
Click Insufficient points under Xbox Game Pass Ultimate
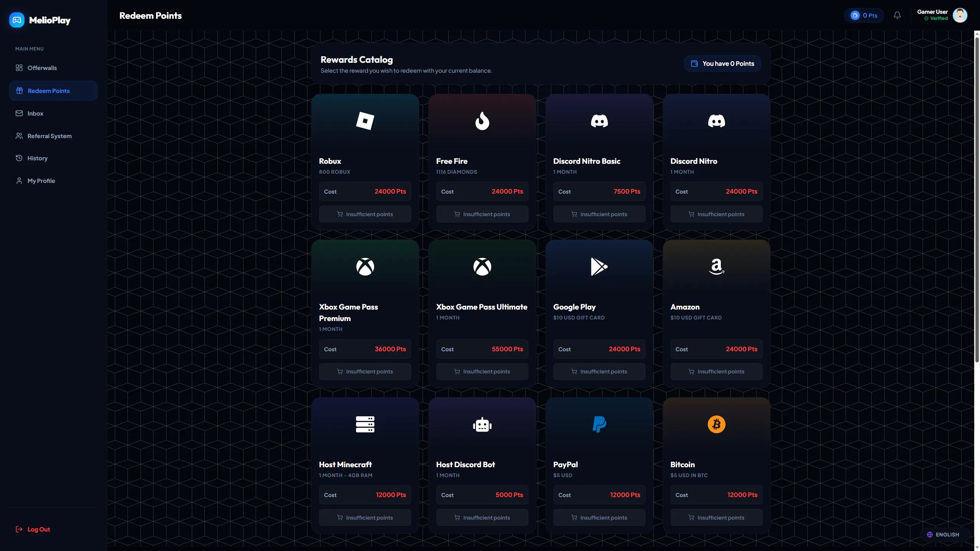pyautogui.click(x=482, y=372)
